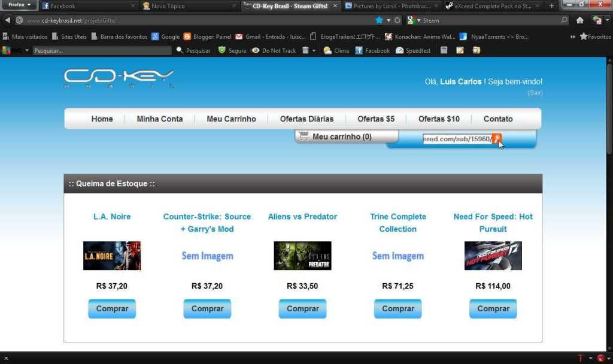The height and width of the screenshot is (364, 613).
Task: Click Comprar for Counter-Strike: Source + Garry's Mod
Action: 207,308
